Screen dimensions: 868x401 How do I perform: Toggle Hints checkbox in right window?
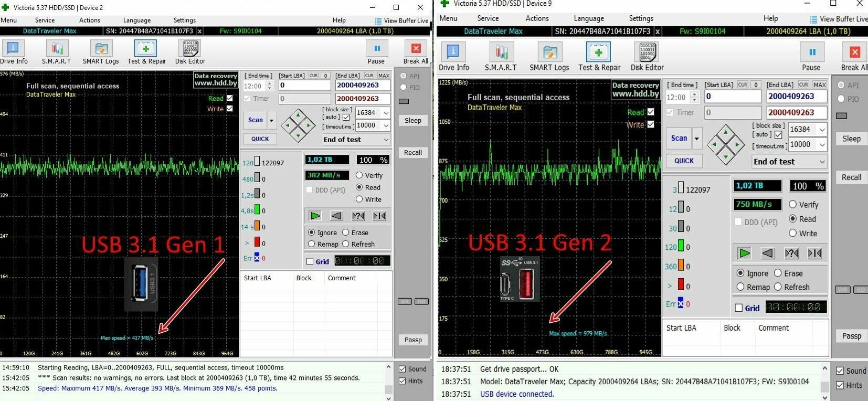840,385
